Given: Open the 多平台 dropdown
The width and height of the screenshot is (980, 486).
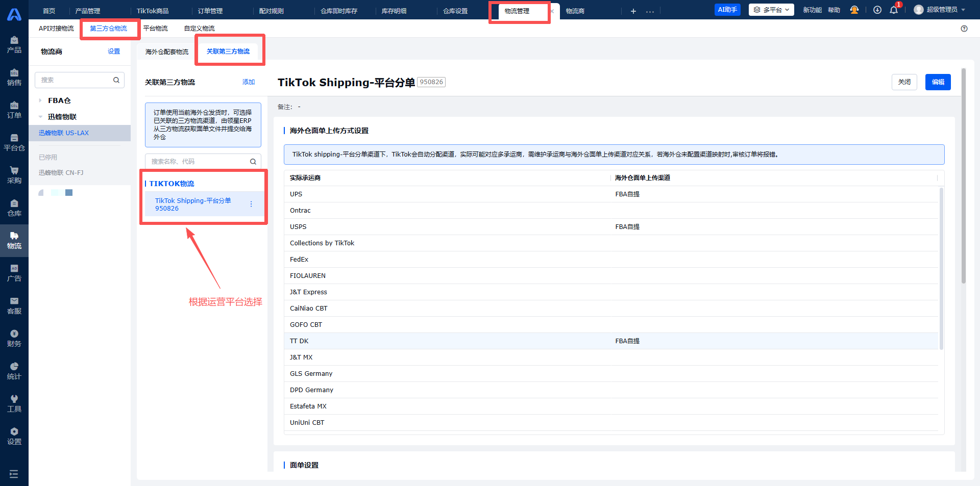Looking at the screenshot, I should point(771,10).
